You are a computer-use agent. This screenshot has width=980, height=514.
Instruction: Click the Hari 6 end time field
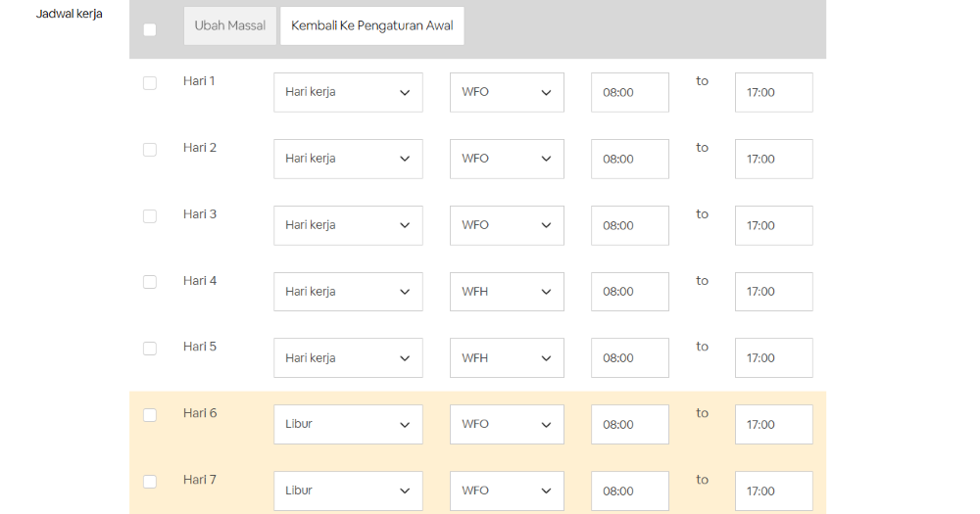tap(774, 424)
